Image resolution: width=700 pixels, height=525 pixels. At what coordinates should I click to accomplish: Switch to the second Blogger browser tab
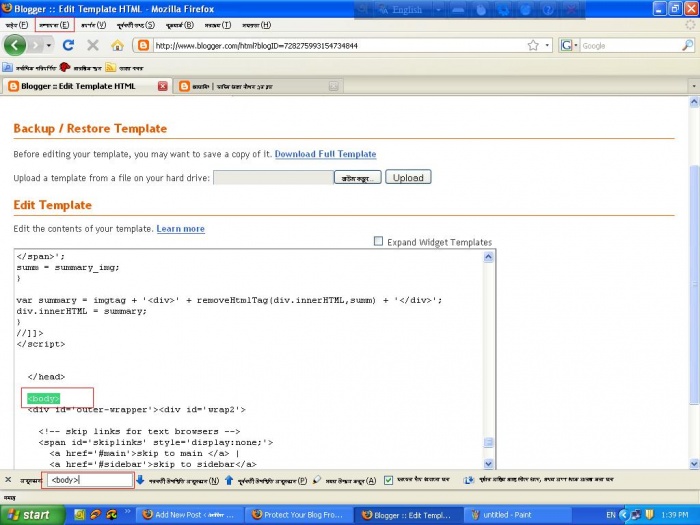pyautogui.click(x=259, y=86)
